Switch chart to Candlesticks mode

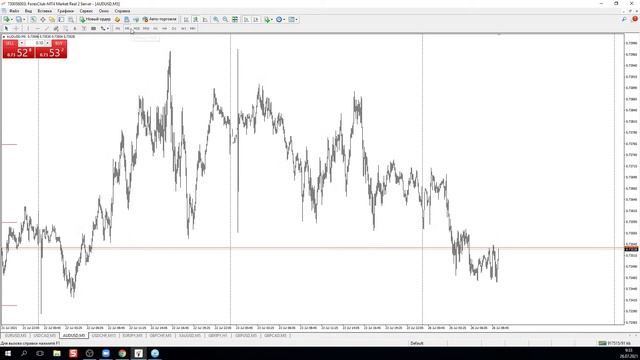pyautogui.click(x=196, y=19)
